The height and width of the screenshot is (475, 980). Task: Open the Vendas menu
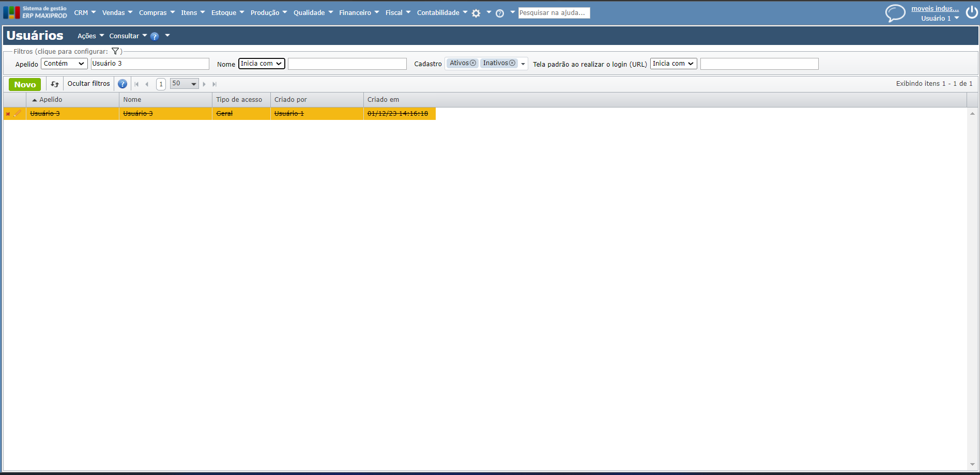coord(117,13)
